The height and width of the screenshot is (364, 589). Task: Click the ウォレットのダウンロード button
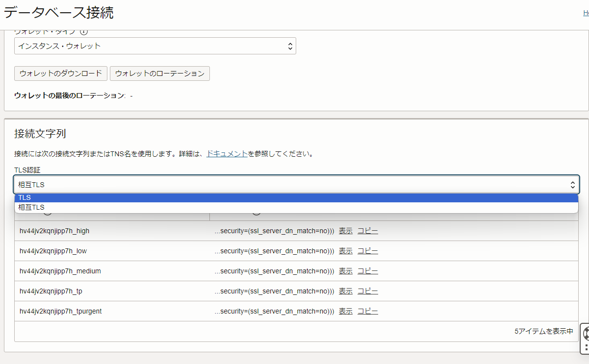(61, 73)
